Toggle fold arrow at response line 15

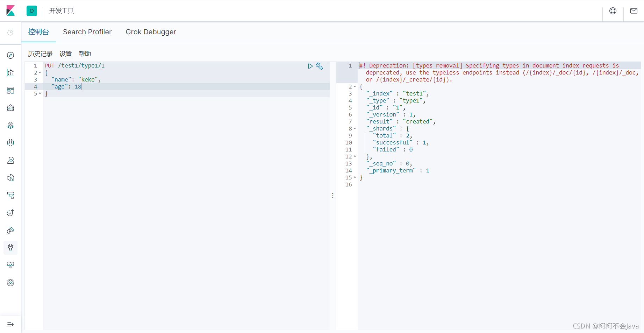click(355, 177)
